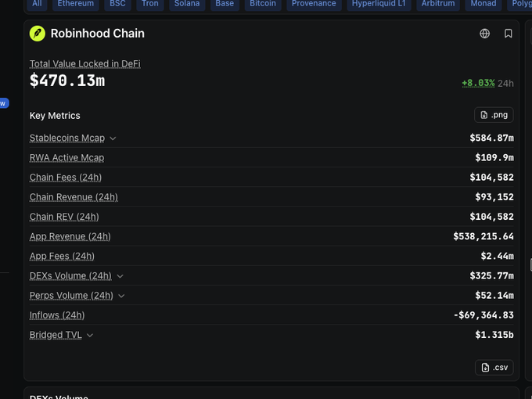The image size is (532, 399).
Task: Expand Stablecoins Mcap chevron
Action: (x=113, y=138)
